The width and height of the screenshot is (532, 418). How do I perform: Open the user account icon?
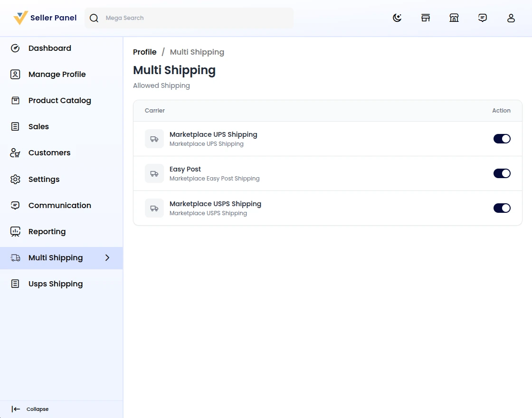(x=511, y=18)
